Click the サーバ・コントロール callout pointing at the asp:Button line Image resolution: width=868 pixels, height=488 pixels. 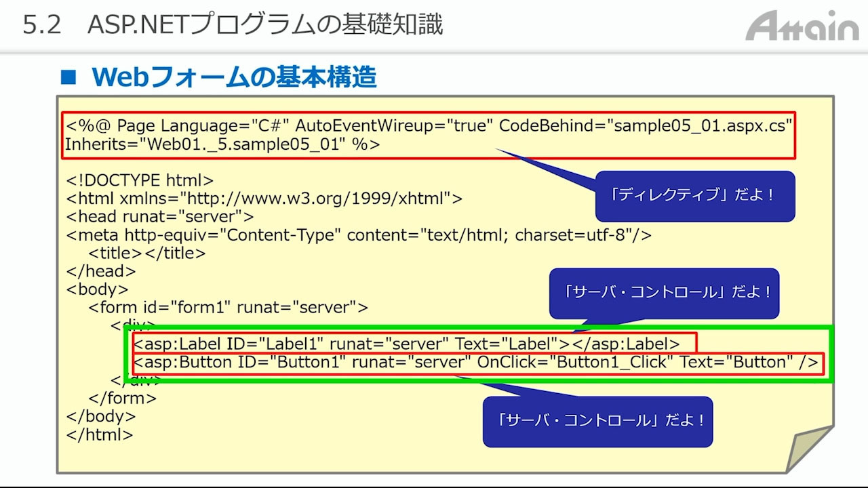[x=597, y=422]
